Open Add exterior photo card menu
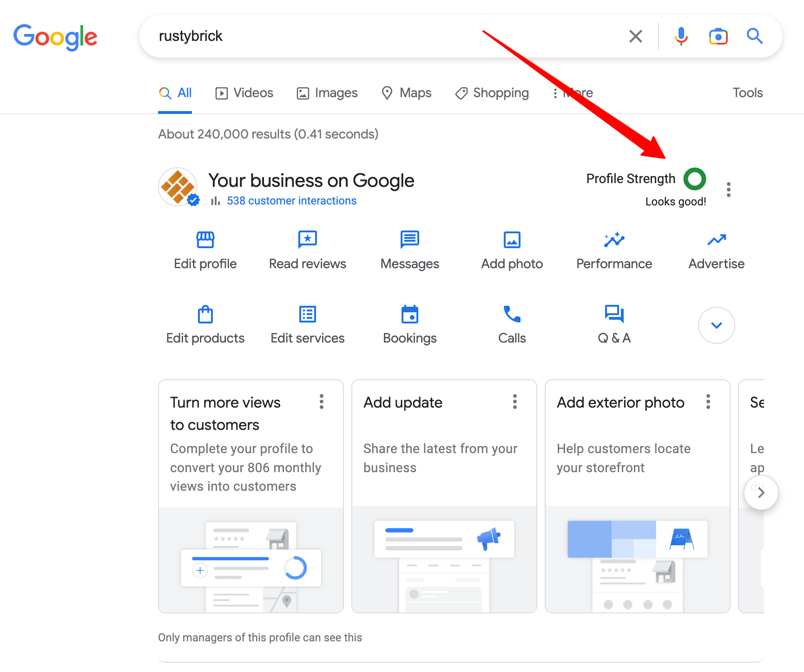 pos(708,402)
